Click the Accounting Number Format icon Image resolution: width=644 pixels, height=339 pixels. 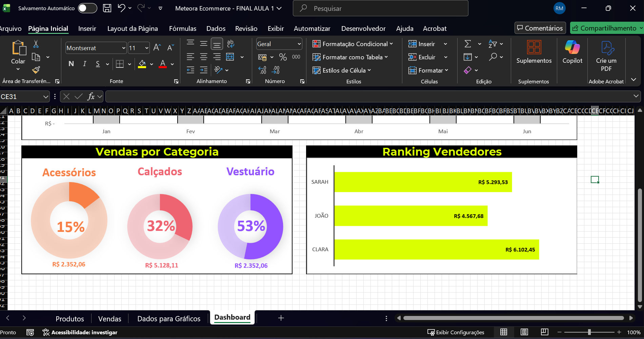(x=262, y=57)
